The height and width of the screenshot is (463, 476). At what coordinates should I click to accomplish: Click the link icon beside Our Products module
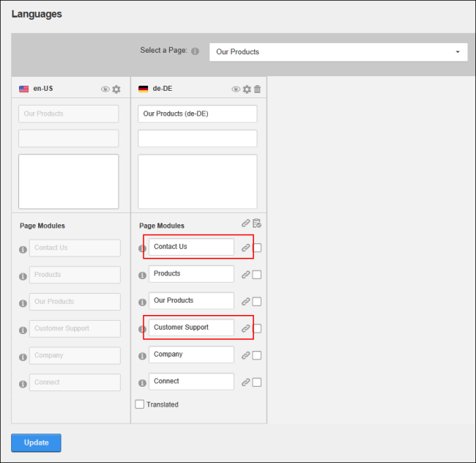[x=246, y=301]
